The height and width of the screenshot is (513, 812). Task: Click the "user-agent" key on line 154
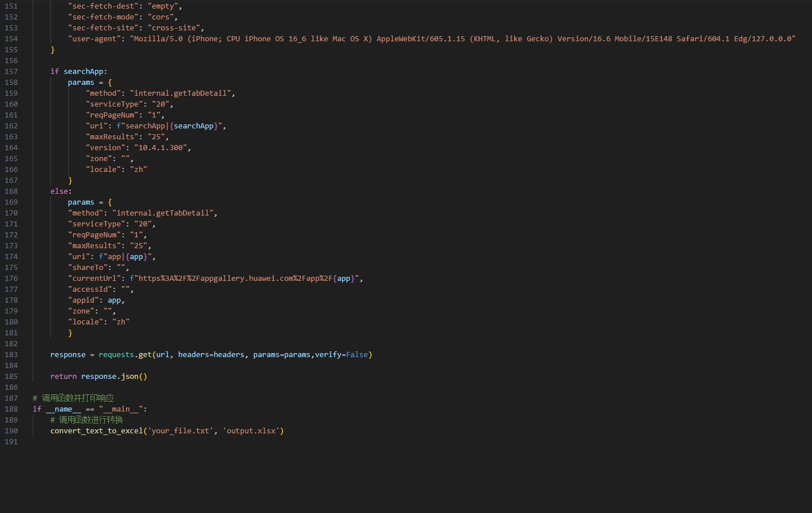[x=95, y=39]
